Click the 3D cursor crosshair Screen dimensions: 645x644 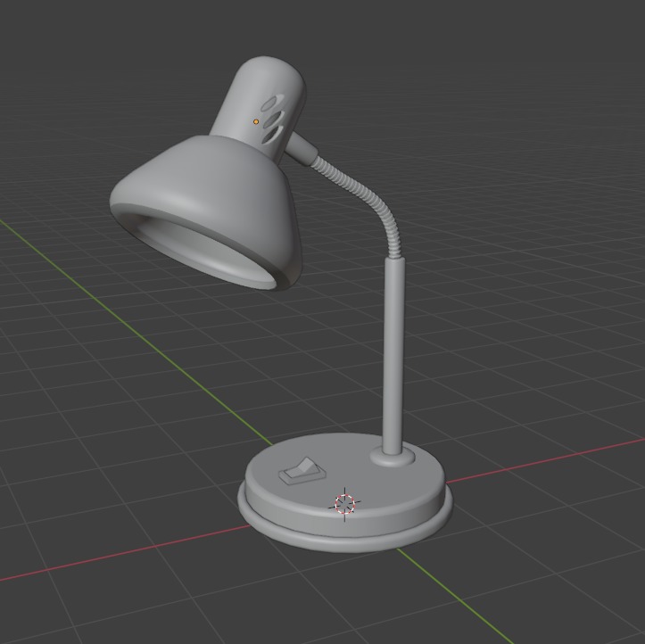[344, 504]
